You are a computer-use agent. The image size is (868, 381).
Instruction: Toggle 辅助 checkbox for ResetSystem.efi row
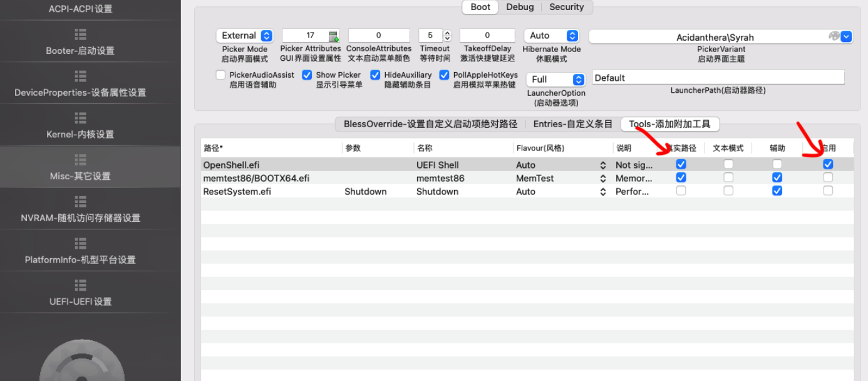click(777, 190)
